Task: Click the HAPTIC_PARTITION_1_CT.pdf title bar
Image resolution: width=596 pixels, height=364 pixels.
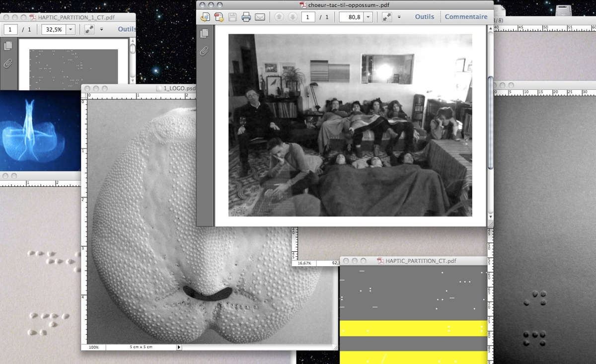Action: pos(68,17)
